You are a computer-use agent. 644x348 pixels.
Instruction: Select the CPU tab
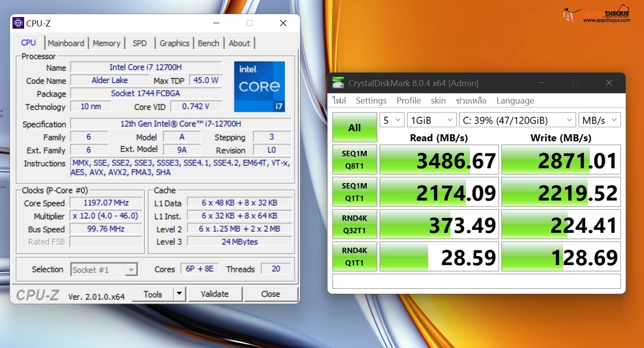coord(29,43)
